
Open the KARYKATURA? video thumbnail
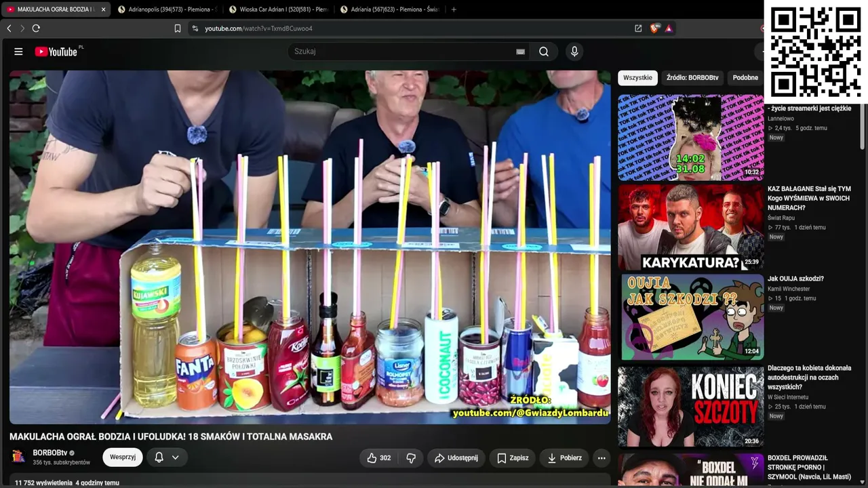[x=690, y=227]
